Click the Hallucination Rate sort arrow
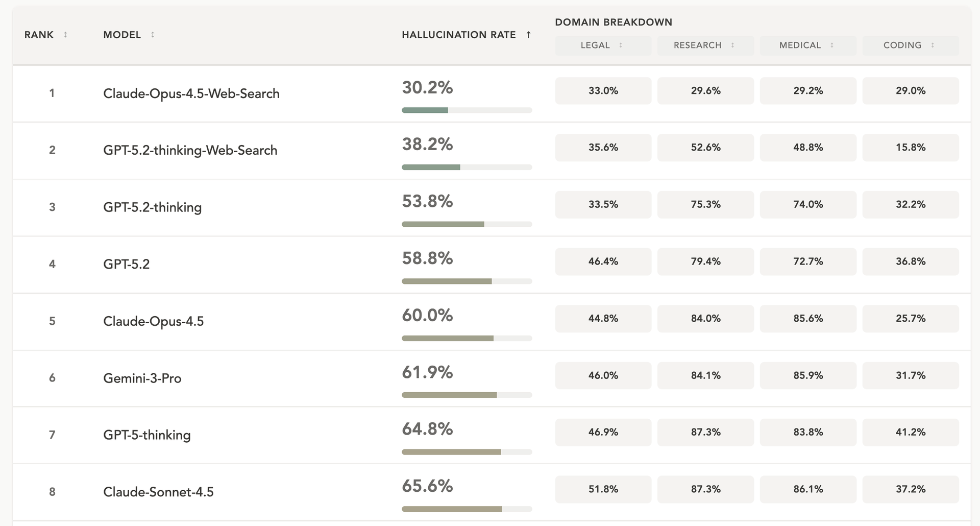Screen dimensions: 980x526 point(528,35)
